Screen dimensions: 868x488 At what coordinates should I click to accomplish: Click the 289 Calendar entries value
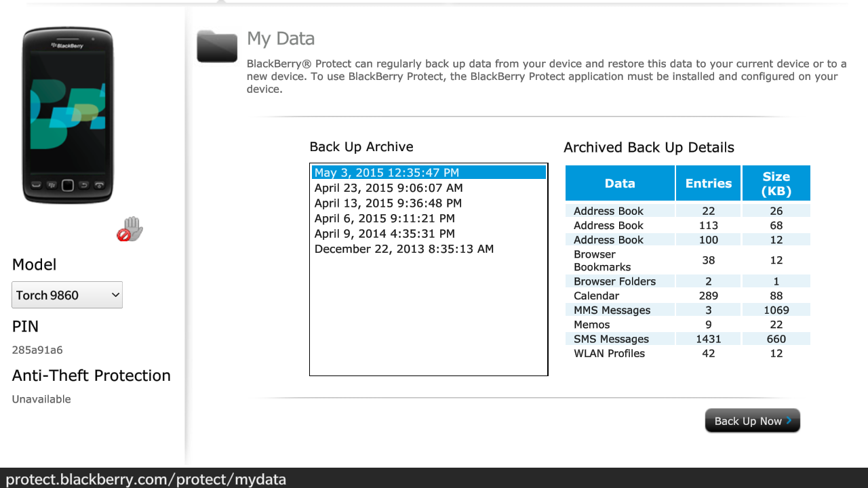[709, 296]
